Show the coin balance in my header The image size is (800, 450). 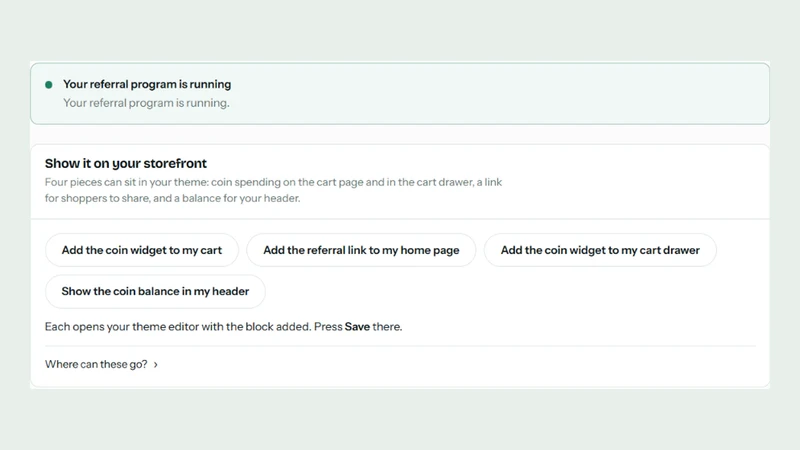click(x=155, y=291)
